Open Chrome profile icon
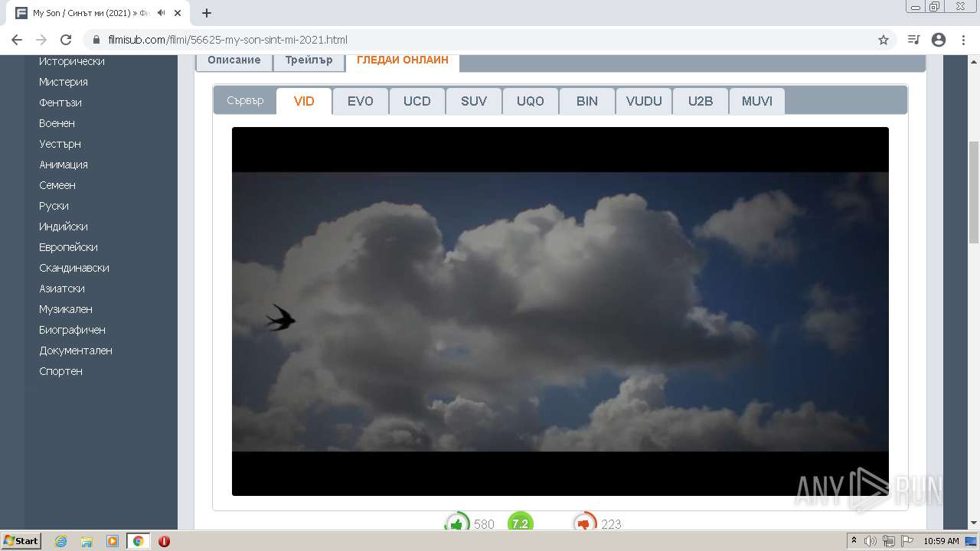Image resolution: width=980 pixels, height=551 pixels. [x=939, y=40]
